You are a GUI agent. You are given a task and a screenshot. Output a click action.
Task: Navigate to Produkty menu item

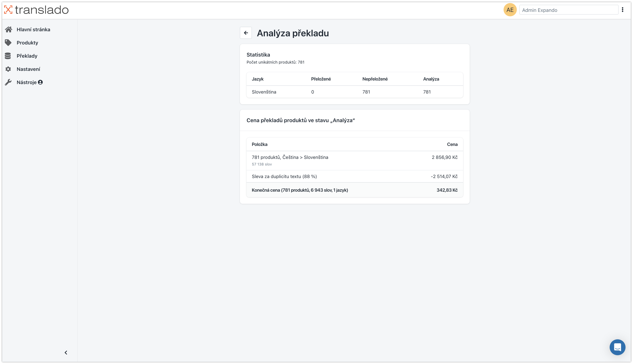tap(27, 43)
